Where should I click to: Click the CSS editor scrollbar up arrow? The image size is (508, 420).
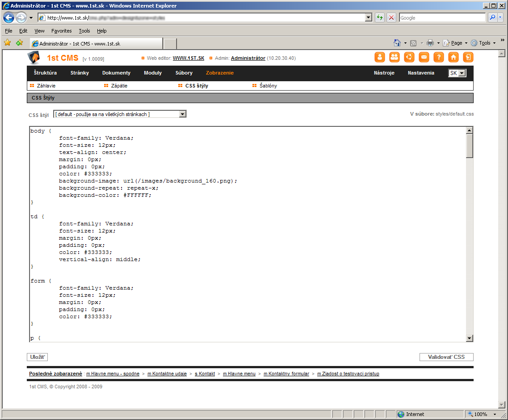(470, 130)
